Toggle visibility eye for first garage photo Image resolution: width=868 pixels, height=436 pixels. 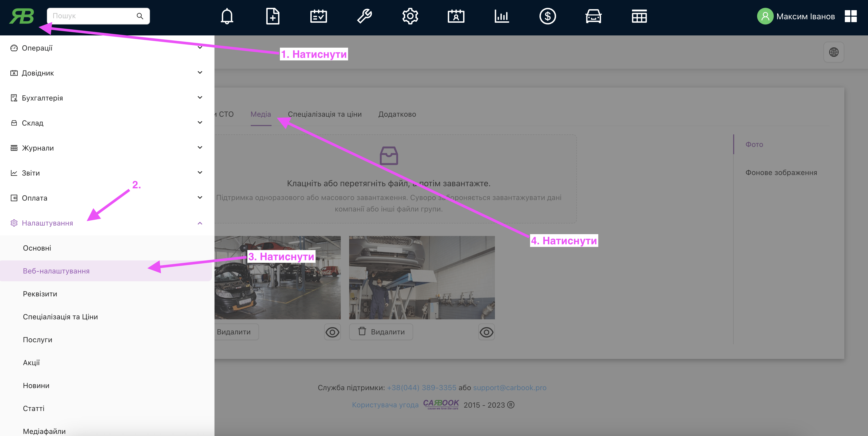(x=332, y=332)
